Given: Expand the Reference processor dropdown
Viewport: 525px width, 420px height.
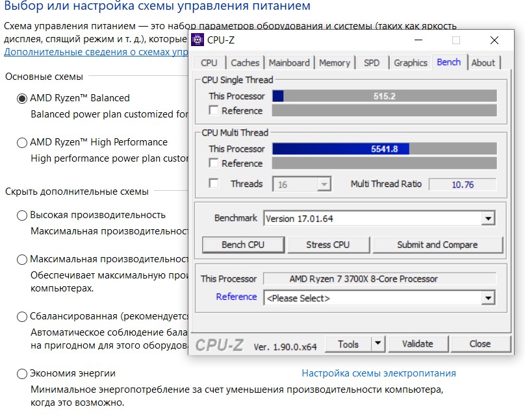Looking at the screenshot, I should (379, 298).
